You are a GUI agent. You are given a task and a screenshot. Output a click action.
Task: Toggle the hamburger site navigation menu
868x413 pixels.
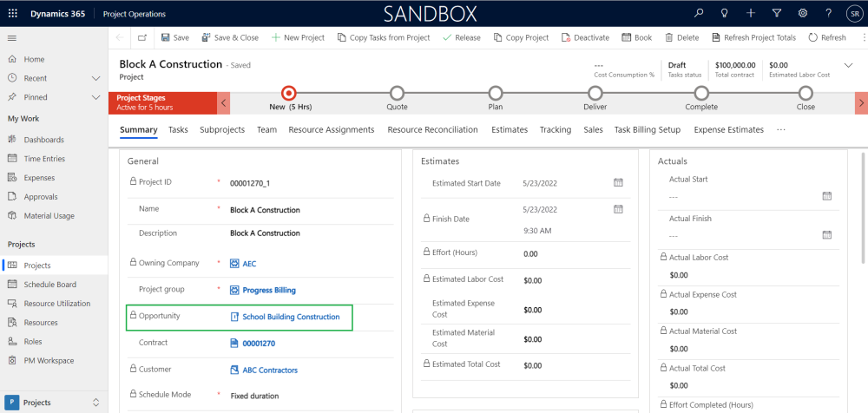11,38
